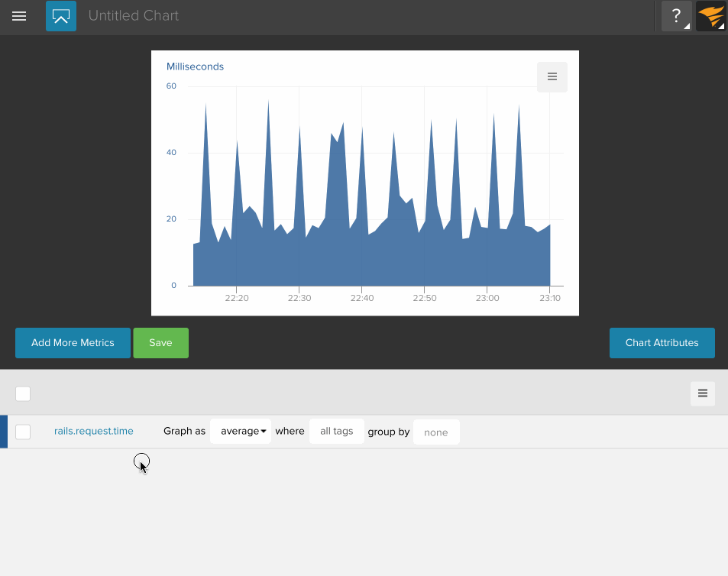
Task: Click the blue chart presentation icon
Action: click(x=61, y=16)
